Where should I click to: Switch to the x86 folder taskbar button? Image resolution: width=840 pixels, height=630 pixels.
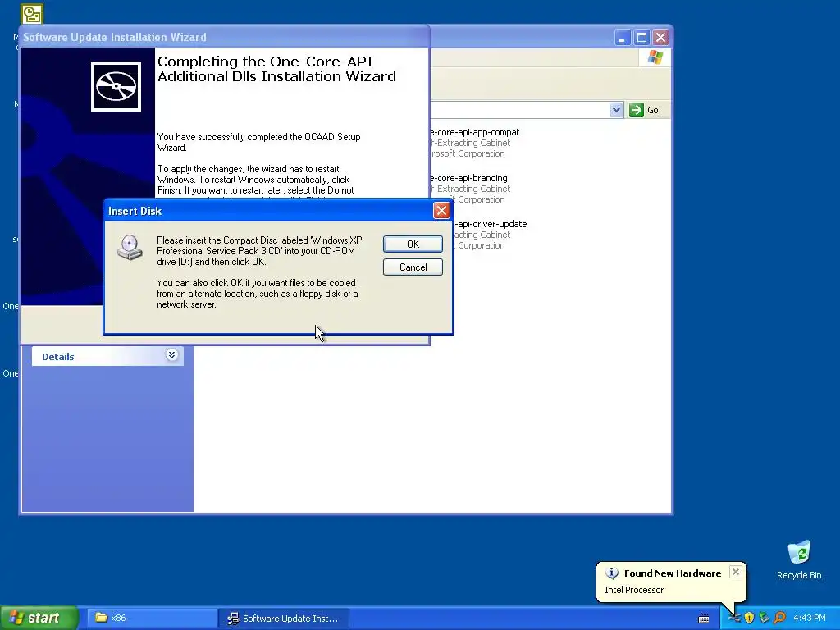tap(150, 619)
